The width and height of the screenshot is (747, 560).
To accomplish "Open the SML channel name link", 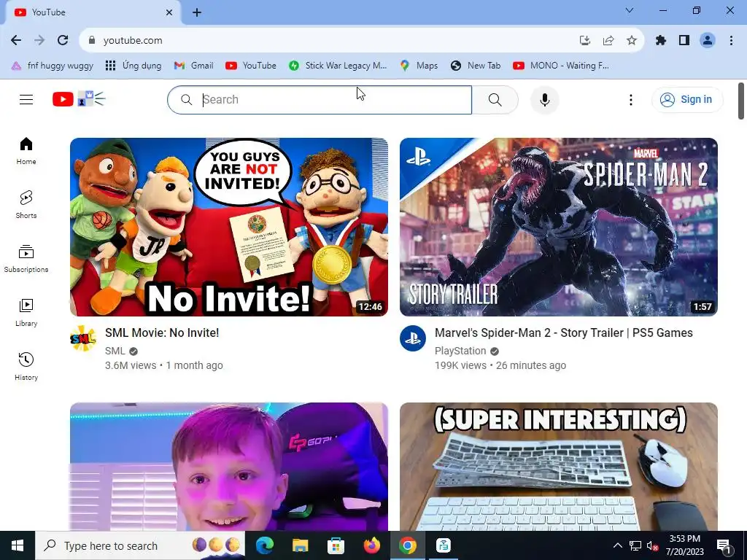I will tap(115, 351).
